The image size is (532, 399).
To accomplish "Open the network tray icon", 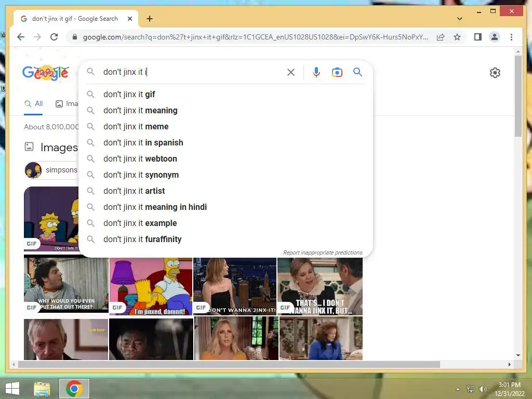I will coord(471,389).
